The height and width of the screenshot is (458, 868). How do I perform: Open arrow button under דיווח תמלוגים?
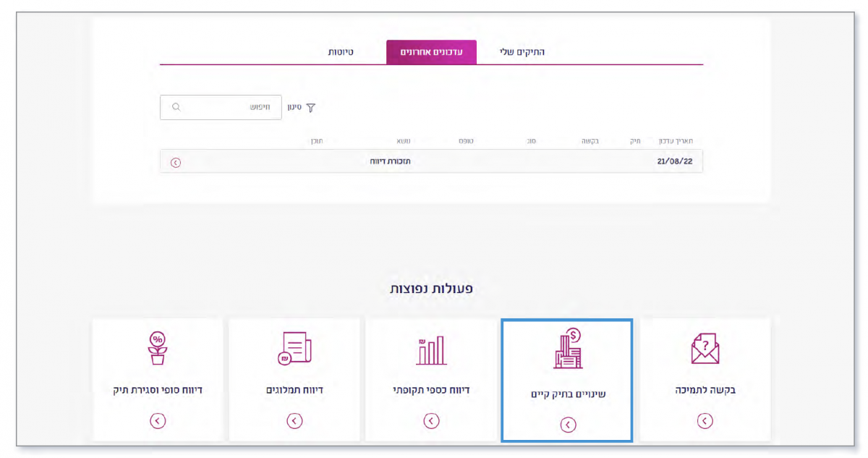[x=294, y=420]
